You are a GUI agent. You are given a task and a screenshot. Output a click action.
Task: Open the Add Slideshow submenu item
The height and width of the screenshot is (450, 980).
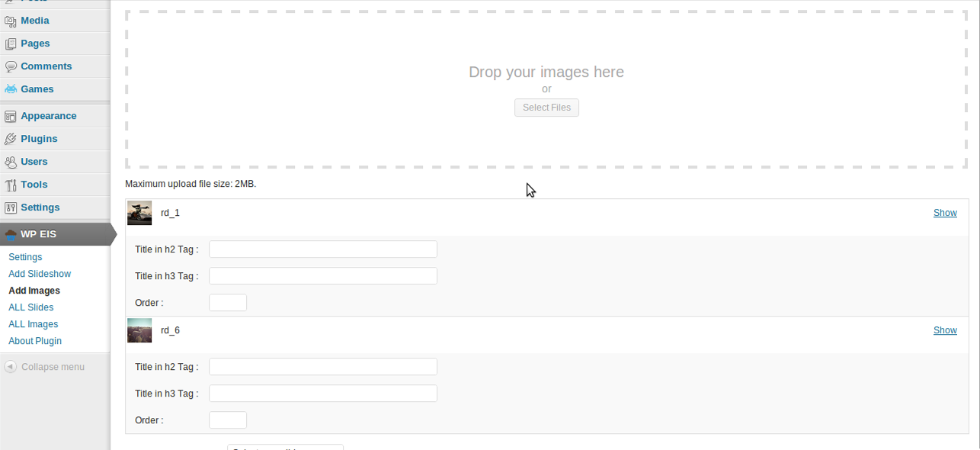point(40,274)
